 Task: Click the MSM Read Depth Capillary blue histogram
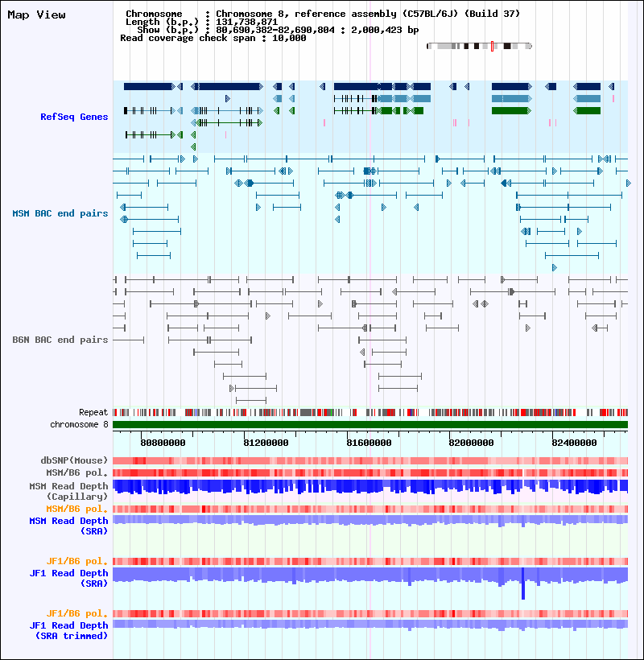(370, 486)
